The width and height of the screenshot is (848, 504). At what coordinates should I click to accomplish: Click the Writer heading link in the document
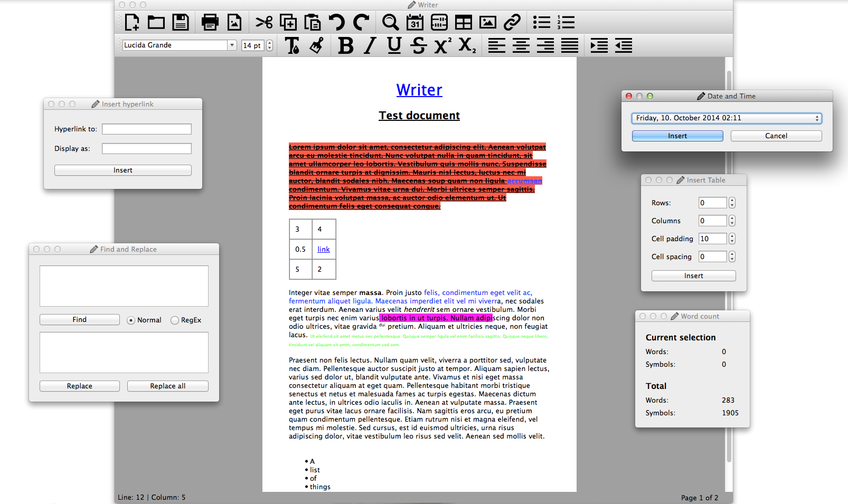(x=419, y=90)
